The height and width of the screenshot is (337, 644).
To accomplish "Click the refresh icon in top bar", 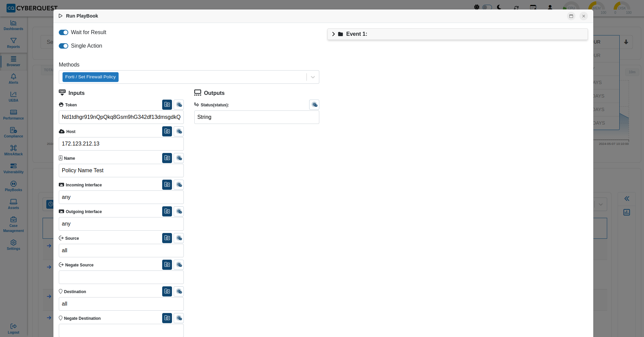I will (516, 7).
